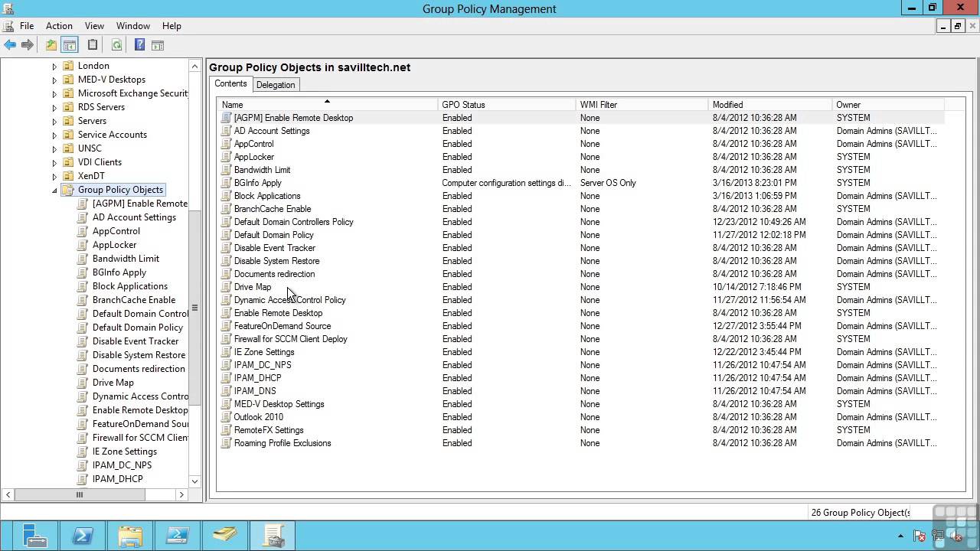Expand the VDI Clients node
The image size is (980, 551).
[x=54, y=163]
